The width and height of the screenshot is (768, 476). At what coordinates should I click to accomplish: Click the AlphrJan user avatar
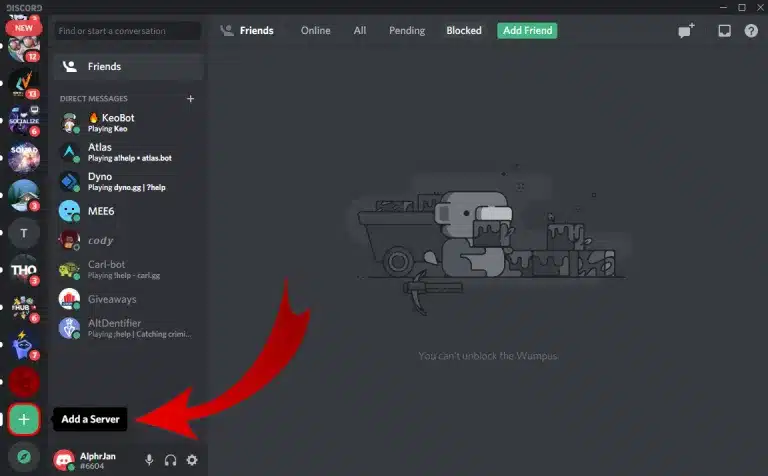(x=65, y=460)
